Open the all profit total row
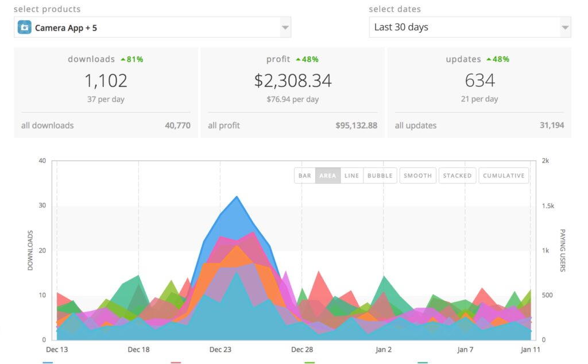 click(292, 125)
